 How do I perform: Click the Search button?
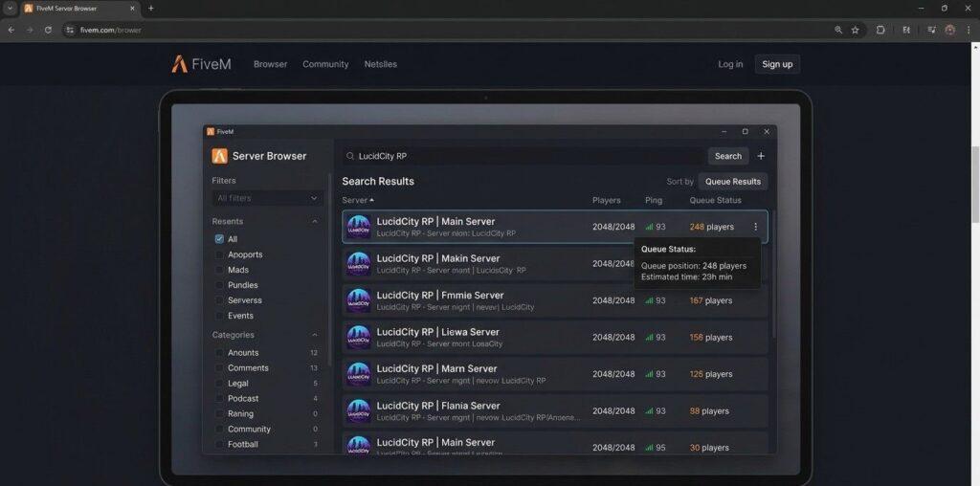[x=728, y=156]
